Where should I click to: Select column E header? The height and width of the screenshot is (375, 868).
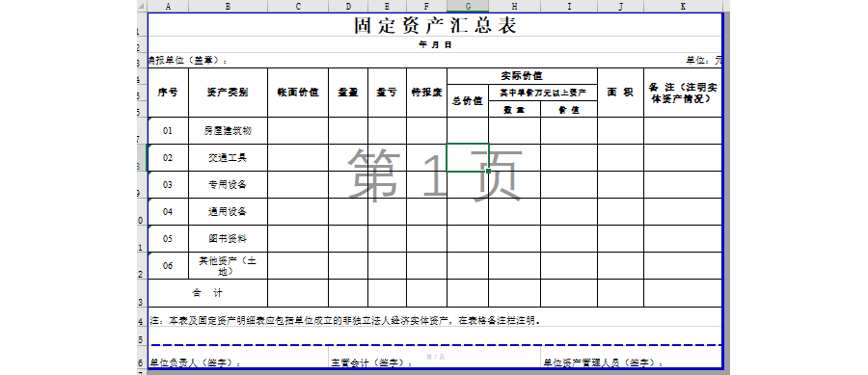pyautogui.click(x=387, y=6)
